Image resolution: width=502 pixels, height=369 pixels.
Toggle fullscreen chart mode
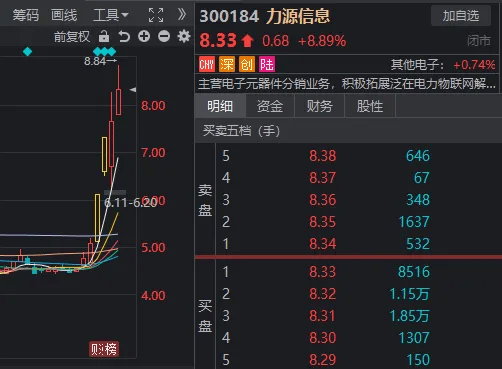156,15
